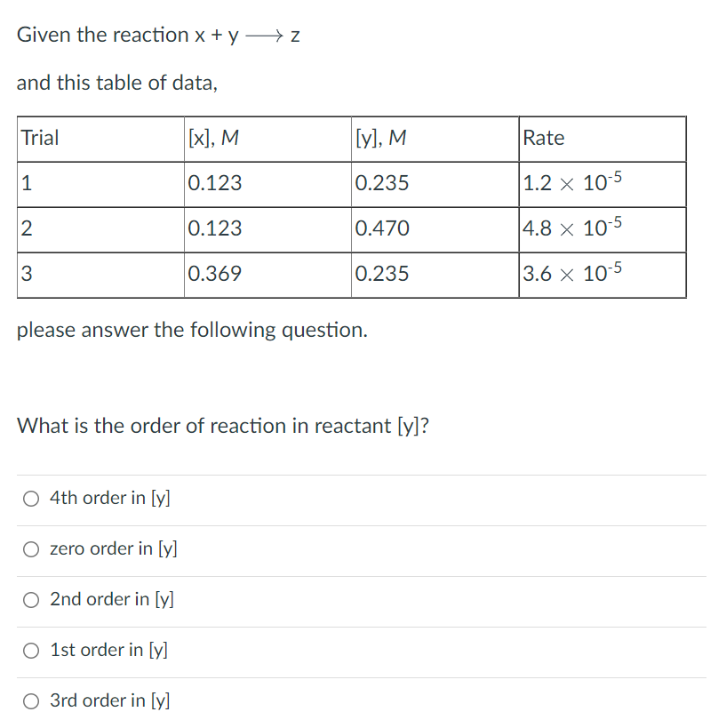Select the radio button for 4th order in [y]
This screenshot has height=728, width=718.
[30, 498]
